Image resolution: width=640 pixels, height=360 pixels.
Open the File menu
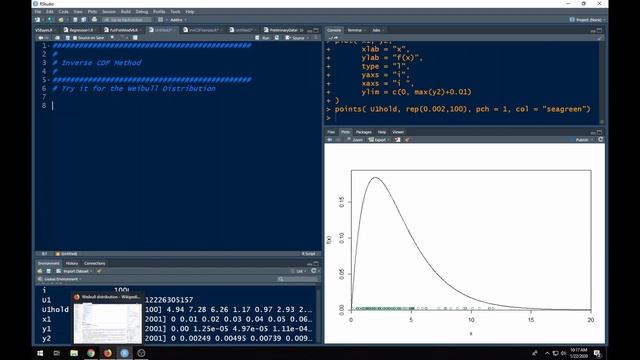coord(38,12)
